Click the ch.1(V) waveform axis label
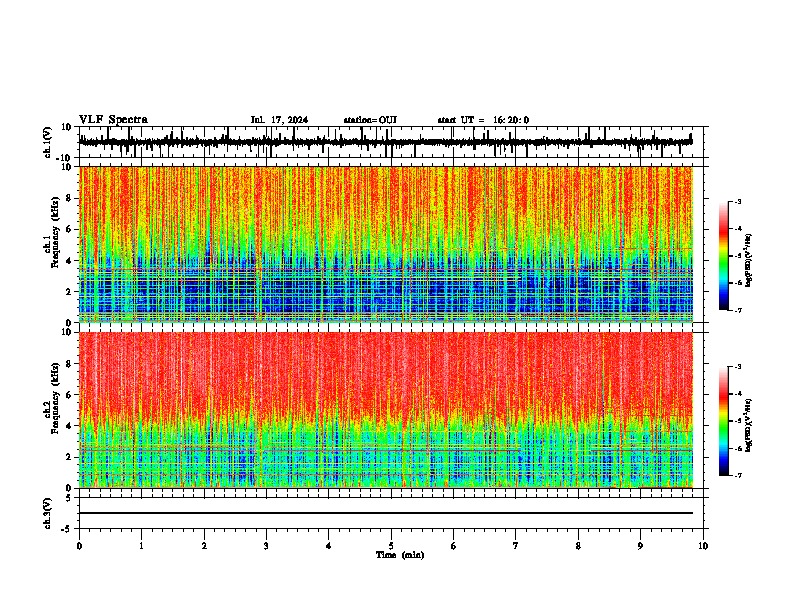This screenshot has width=792, height=612. [x=48, y=142]
